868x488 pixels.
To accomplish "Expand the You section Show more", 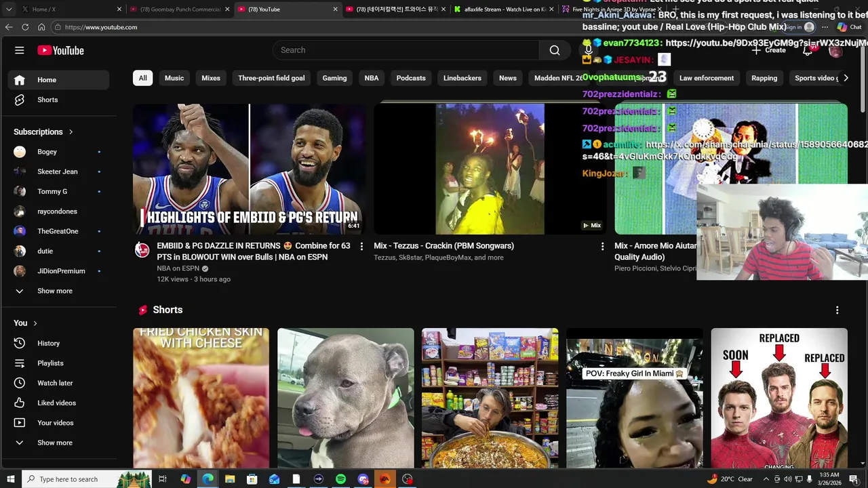I will 58,443.
